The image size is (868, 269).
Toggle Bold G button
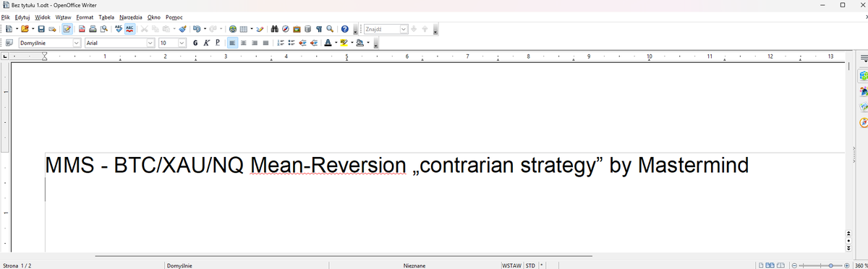[195, 43]
